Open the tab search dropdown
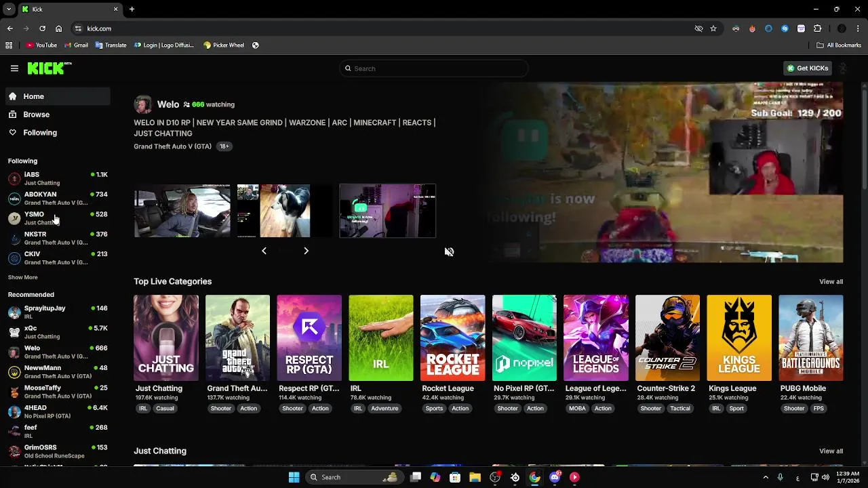 click(x=9, y=9)
